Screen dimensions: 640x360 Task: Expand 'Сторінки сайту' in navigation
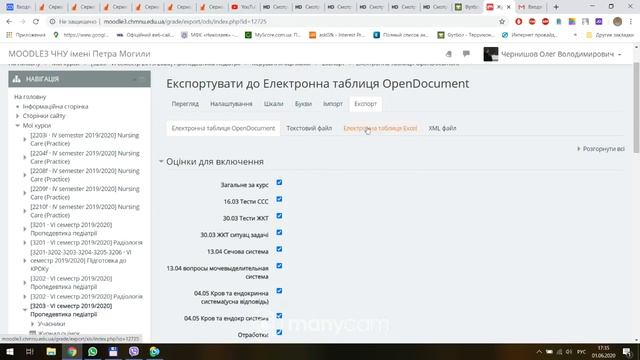(18, 116)
